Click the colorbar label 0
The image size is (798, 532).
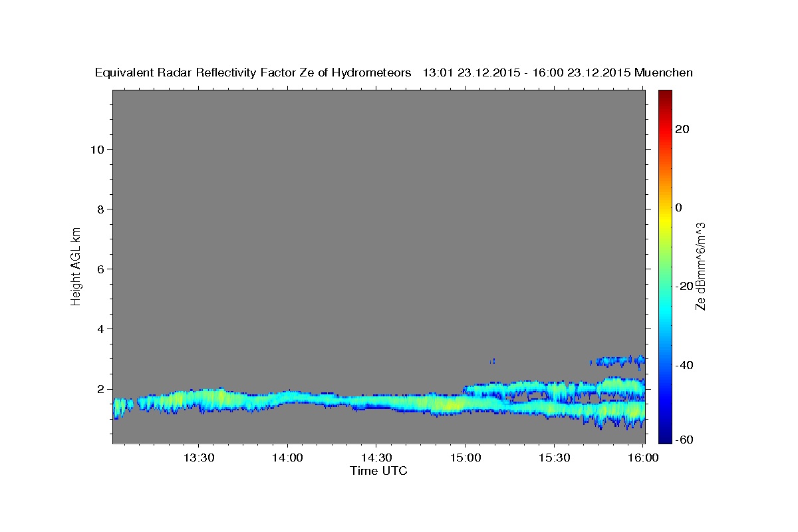pyautogui.click(x=679, y=207)
